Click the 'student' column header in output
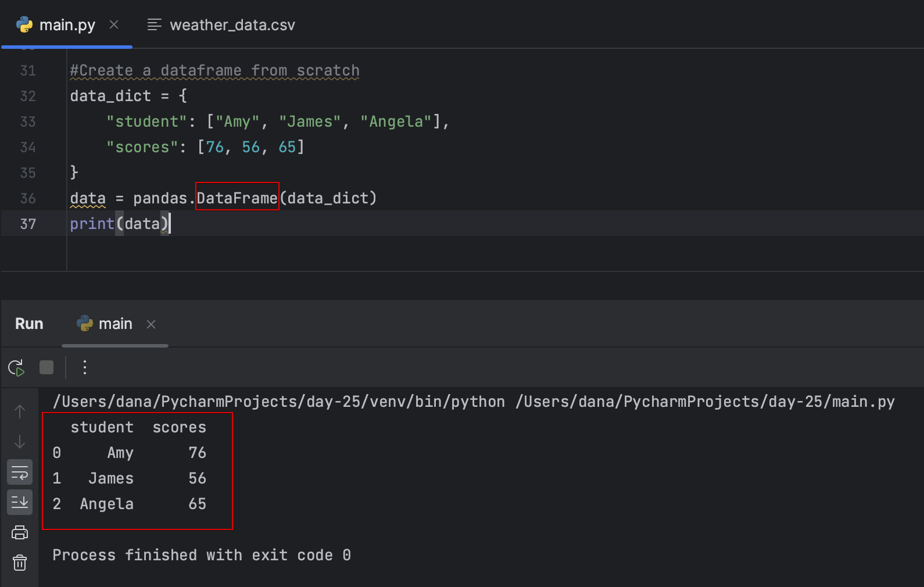This screenshot has height=587, width=924. pyautogui.click(x=102, y=427)
